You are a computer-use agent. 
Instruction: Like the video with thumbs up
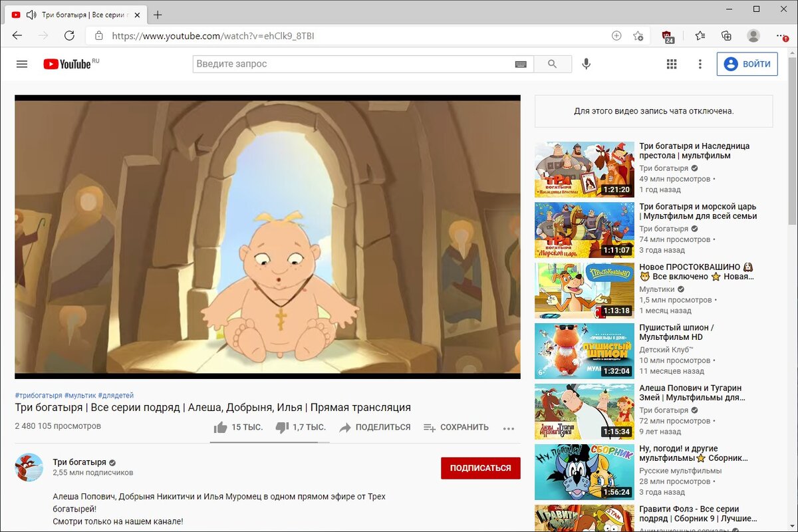[x=238, y=428]
